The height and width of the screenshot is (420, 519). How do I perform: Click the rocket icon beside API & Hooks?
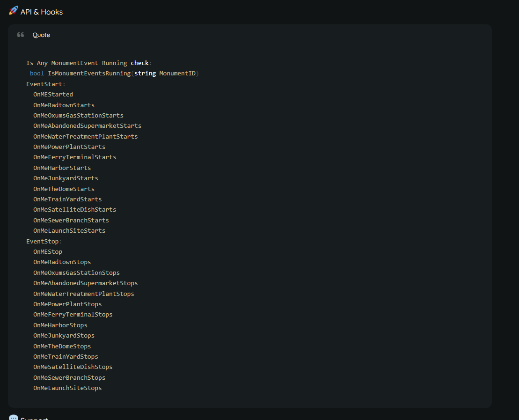(13, 11)
